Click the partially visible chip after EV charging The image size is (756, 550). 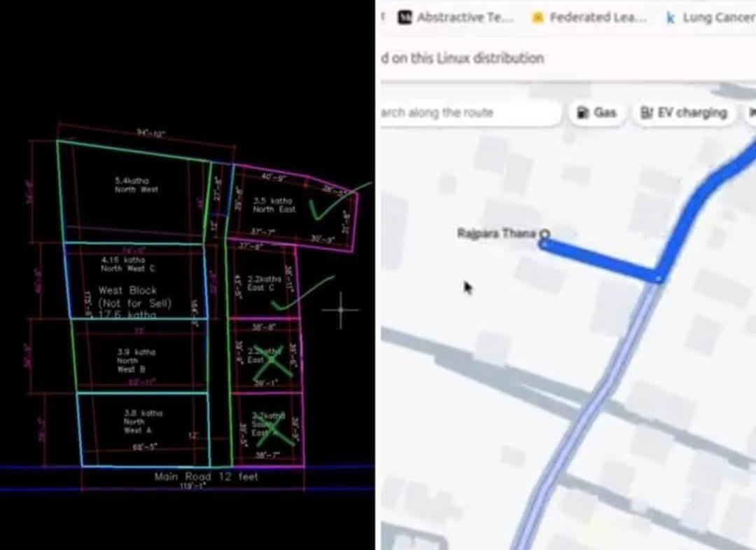pyautogui.click(x=750, y=113)
